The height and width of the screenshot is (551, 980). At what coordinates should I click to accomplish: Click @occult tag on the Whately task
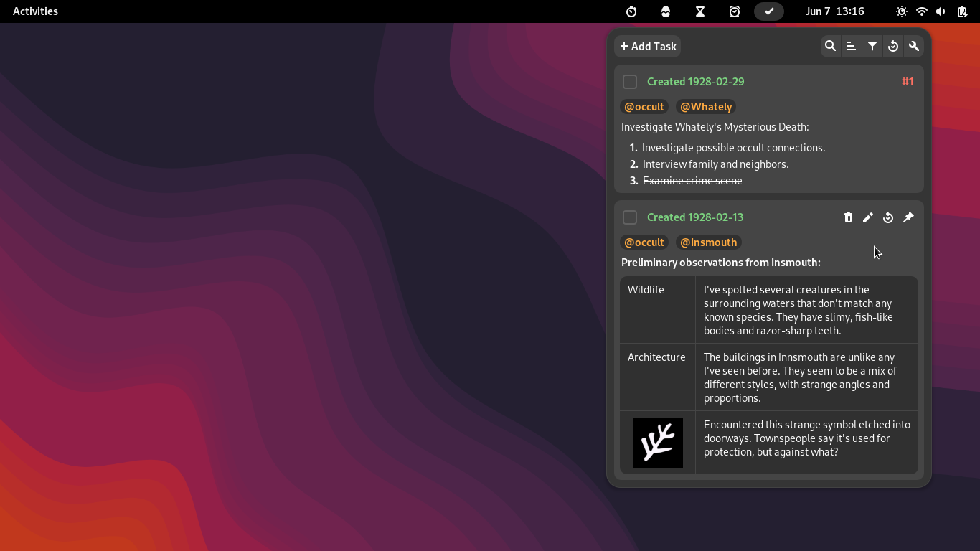coord(644,107)
